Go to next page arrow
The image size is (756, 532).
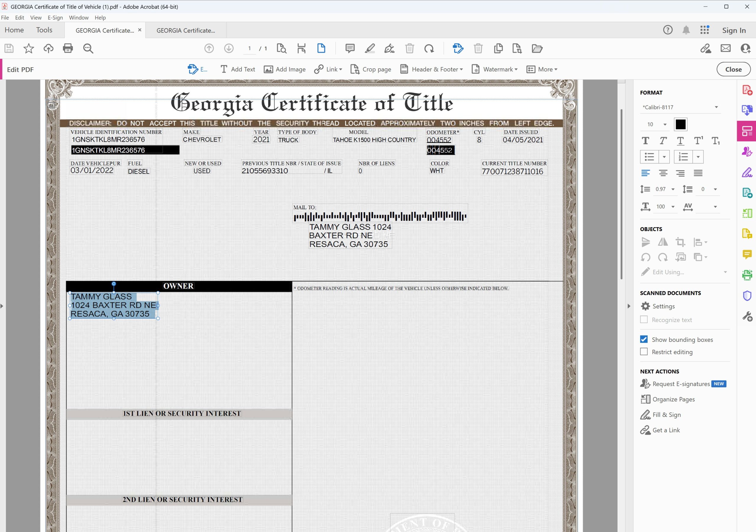pyautogui.click(x=229, y=48)
